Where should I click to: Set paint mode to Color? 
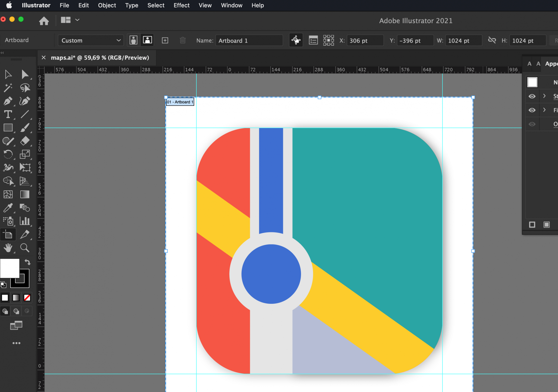click(x=5, y=298)
